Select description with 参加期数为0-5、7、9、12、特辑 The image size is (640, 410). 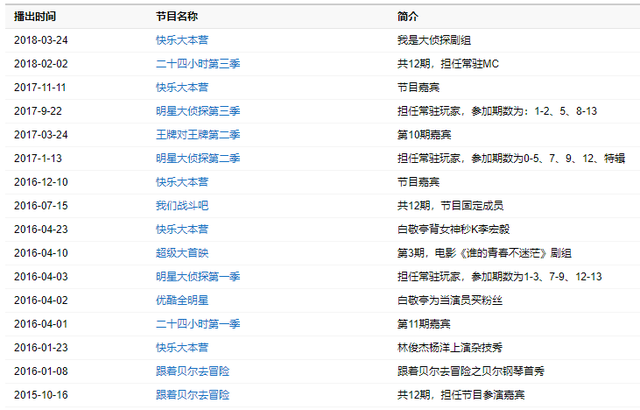click(511, 158)
